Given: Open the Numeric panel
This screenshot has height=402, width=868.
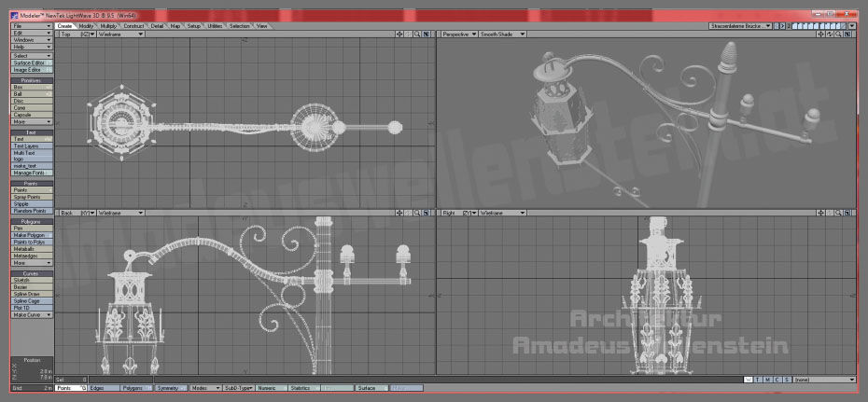Looking at the screenshot, I should click(x=272, y=388).
